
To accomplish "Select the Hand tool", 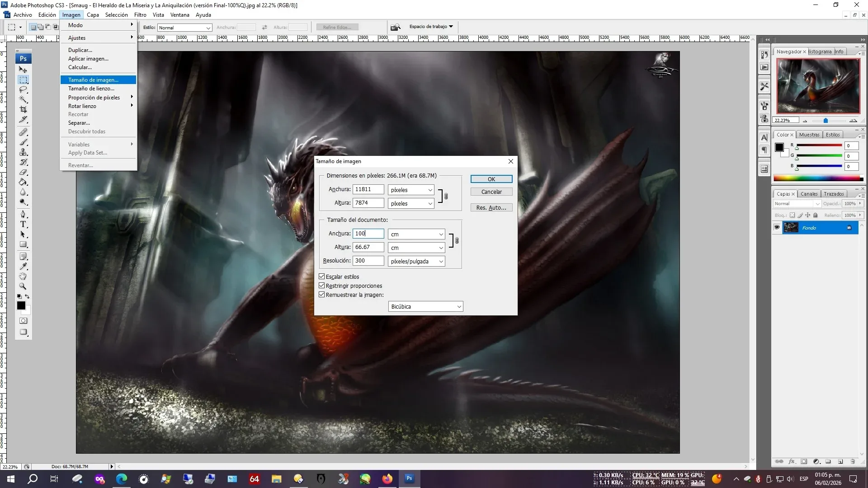I will [23, 276].
